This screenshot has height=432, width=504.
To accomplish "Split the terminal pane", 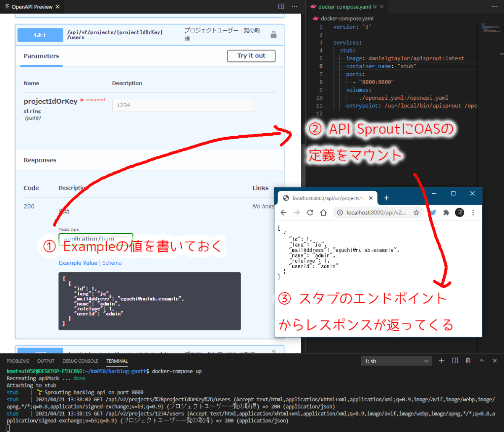I will [x=455, y=361].
